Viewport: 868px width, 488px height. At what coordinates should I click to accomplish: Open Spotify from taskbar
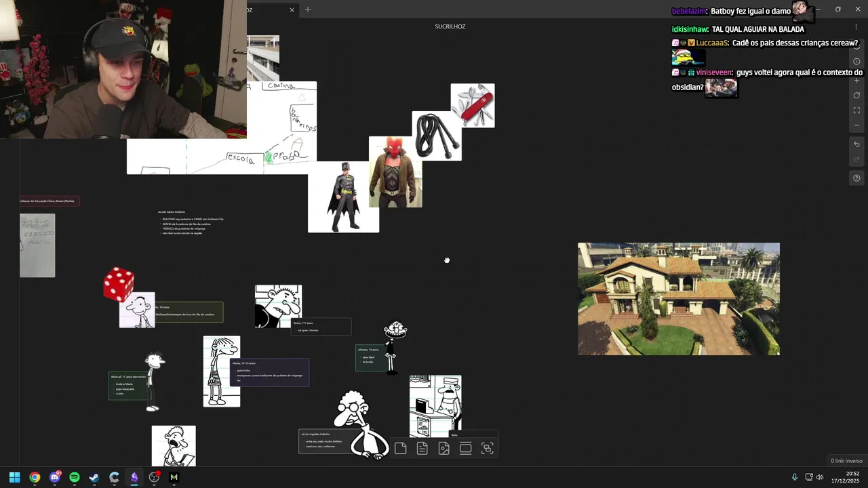pyautogui.click(x=75, y=477)
